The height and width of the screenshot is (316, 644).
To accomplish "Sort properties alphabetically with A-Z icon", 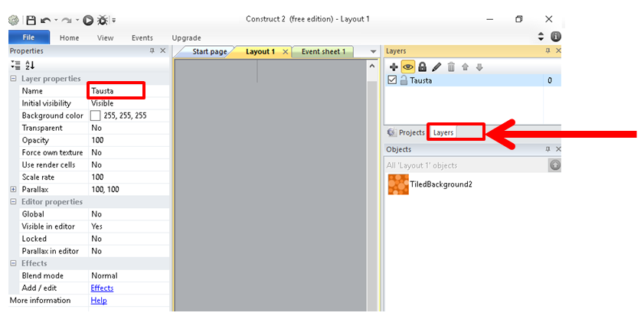I will click(30, 66).
